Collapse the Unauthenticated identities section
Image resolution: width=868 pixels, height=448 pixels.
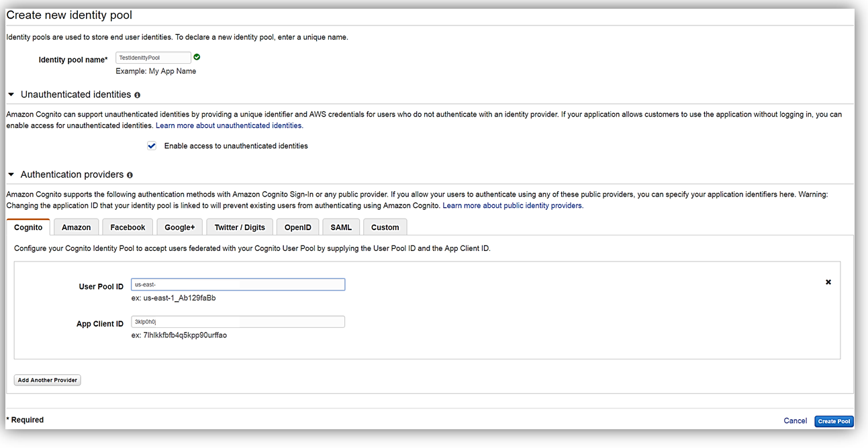11,95
